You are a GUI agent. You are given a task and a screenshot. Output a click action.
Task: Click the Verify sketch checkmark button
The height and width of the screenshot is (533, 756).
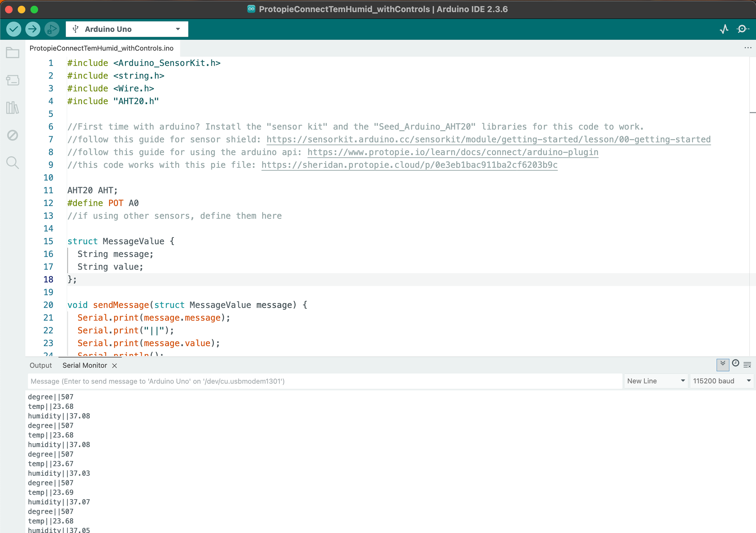13,29
